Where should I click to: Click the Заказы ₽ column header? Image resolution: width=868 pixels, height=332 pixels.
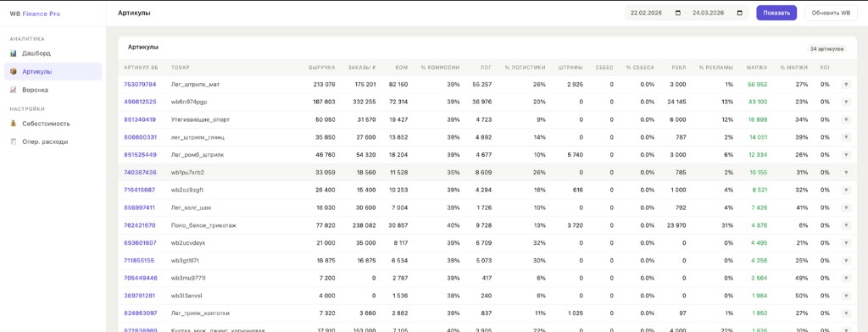(362, 68)
